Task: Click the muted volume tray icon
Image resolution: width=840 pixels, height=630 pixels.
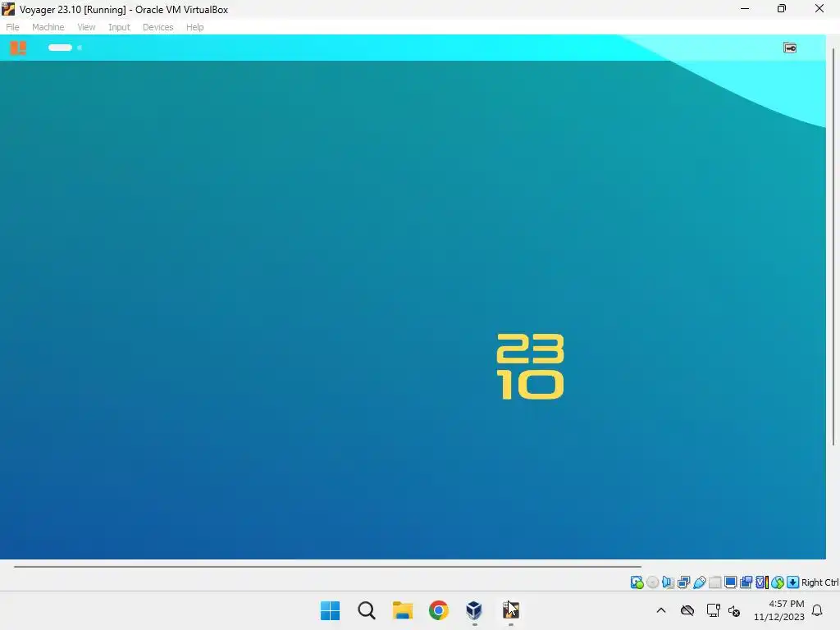Action: click(x=734, y=610)
